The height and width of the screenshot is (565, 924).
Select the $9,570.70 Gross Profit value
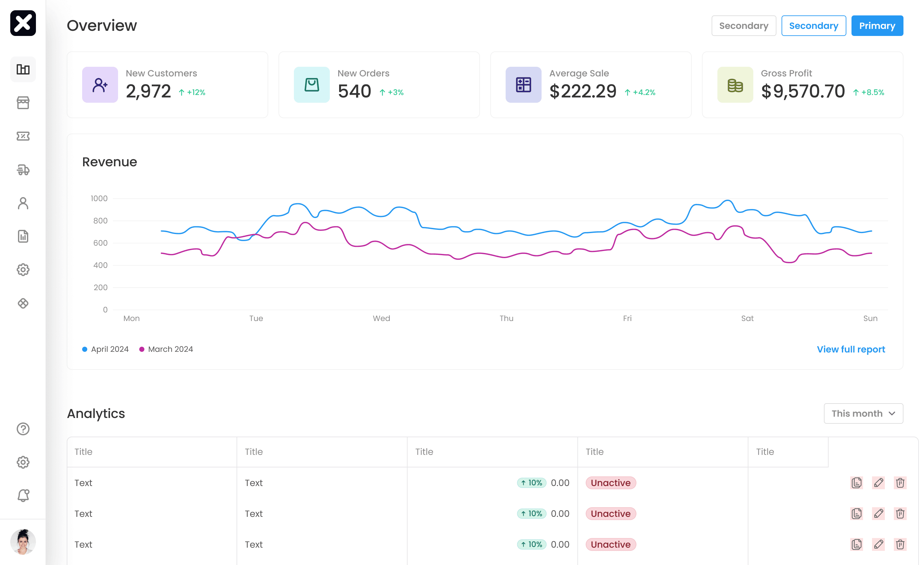click(803, 91)
